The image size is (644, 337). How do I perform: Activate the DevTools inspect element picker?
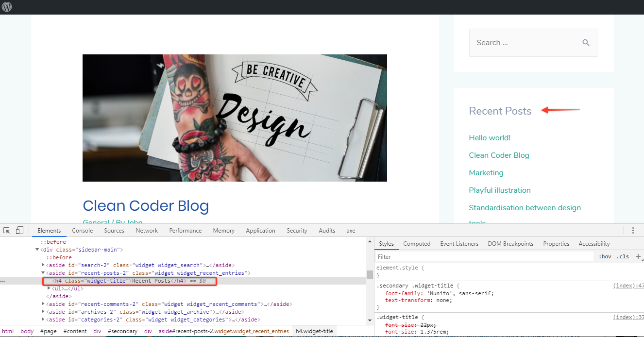(7, 230)
